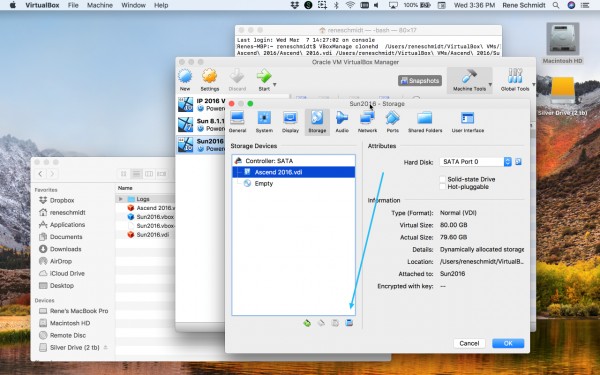
Task: Toggle the Hot-pluggable checkbox
Action: tap(443, 187)
